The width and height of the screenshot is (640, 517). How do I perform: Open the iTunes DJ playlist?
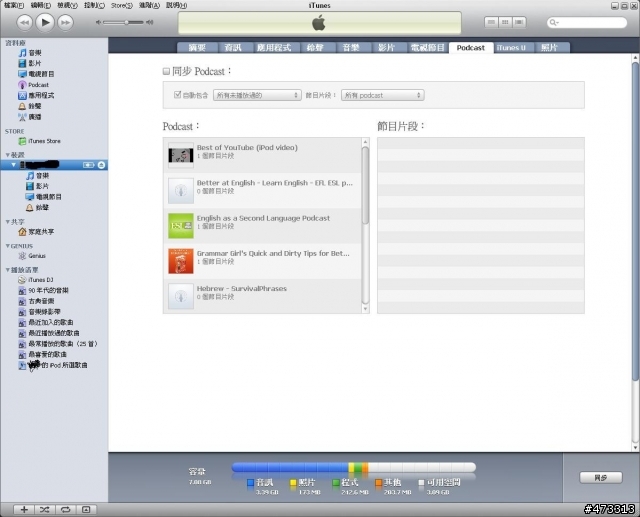36,280
